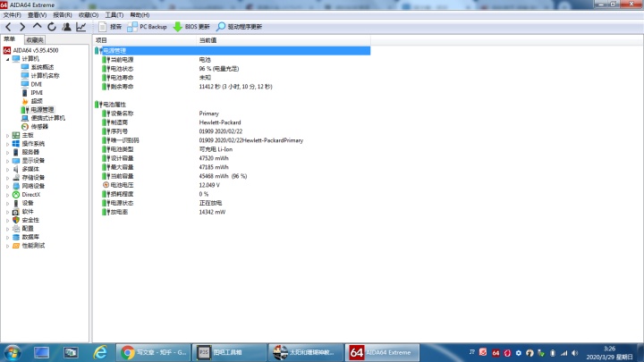The height and width of the screenshot is (362, 644).
Task: Open Internet Explorer from the taskbar
Action: coord(100,352)
